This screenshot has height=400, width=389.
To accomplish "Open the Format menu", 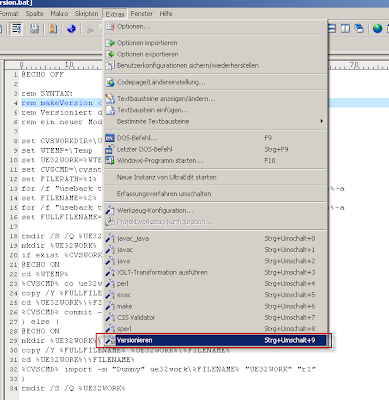I will point(9,14).
